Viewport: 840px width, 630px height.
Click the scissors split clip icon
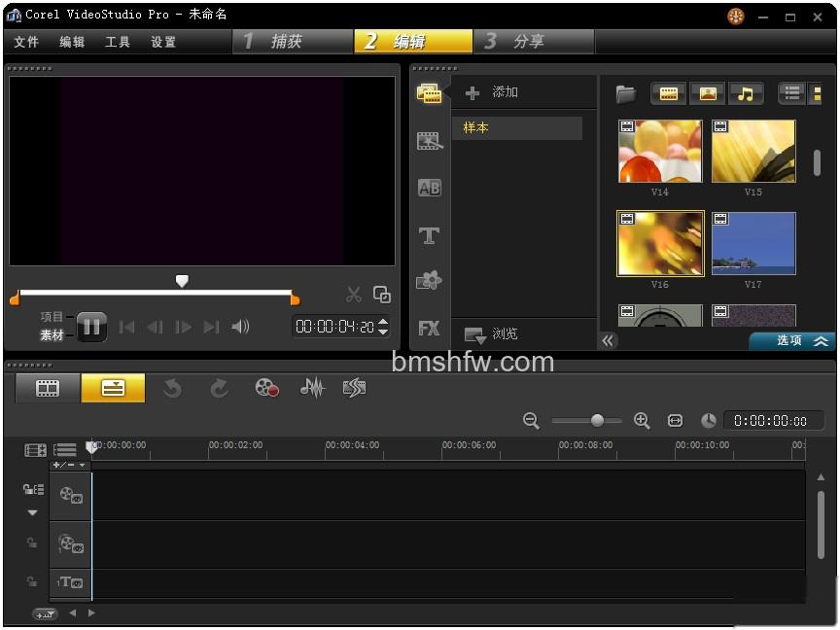[354, 295]
